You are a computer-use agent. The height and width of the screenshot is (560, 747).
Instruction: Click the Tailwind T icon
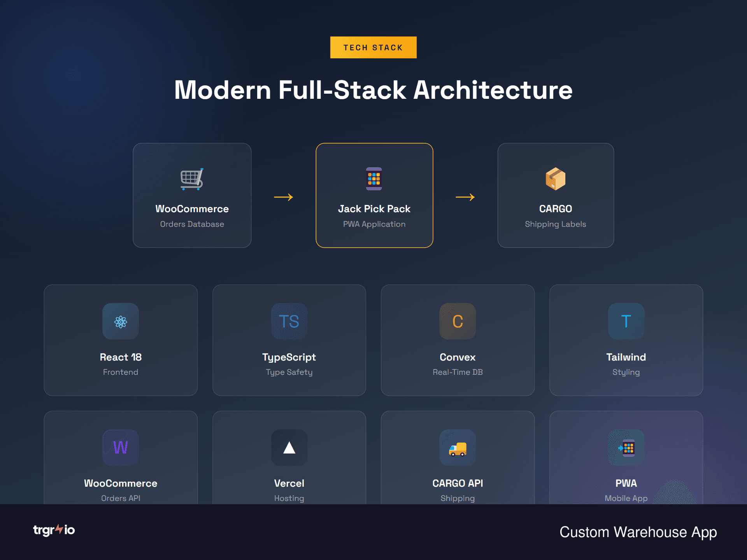click(x=626, y=321)
